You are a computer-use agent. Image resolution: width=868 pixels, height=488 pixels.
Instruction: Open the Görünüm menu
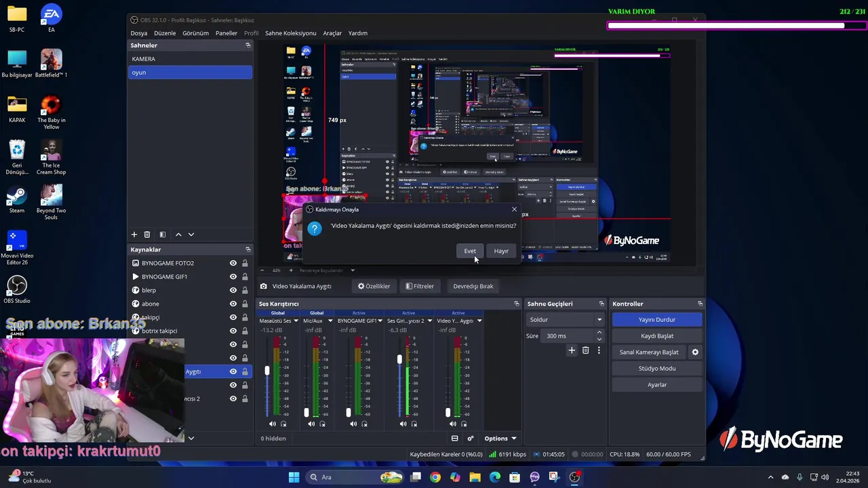click(195, 33)
